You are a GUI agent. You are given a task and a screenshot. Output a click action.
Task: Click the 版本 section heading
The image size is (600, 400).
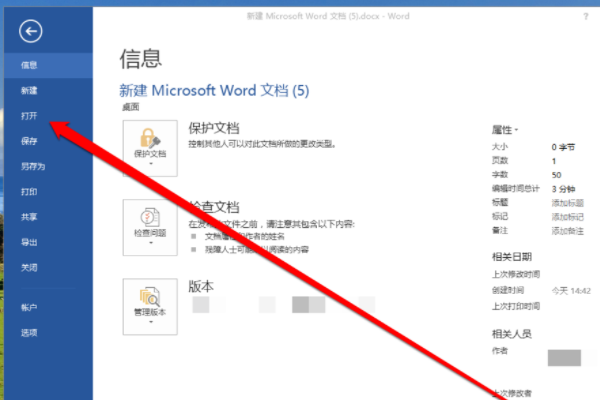click(x=201, y=286)
